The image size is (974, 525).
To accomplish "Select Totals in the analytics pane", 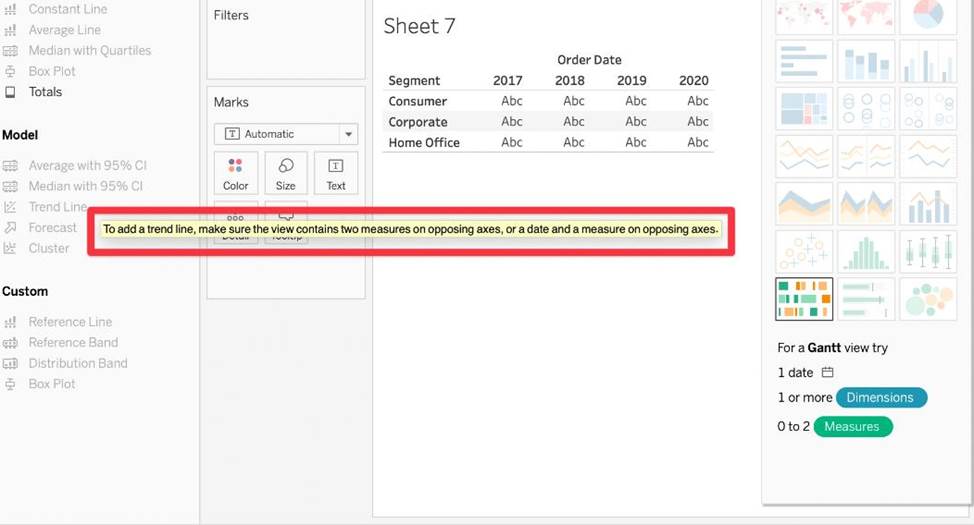I will (45, 92).
